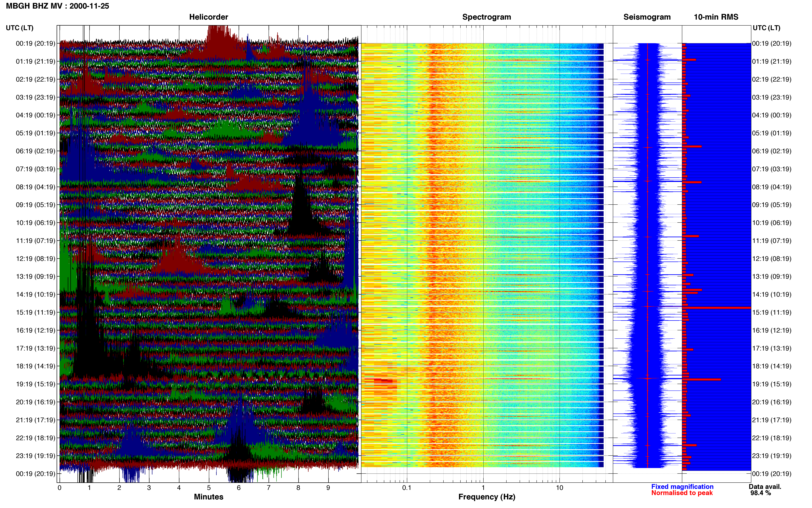This screenshot has width=812, height=508.
Task: Click right-axis time label '22:19 (18:19)'
Action: pyautogui.click(x=772, y=438)
